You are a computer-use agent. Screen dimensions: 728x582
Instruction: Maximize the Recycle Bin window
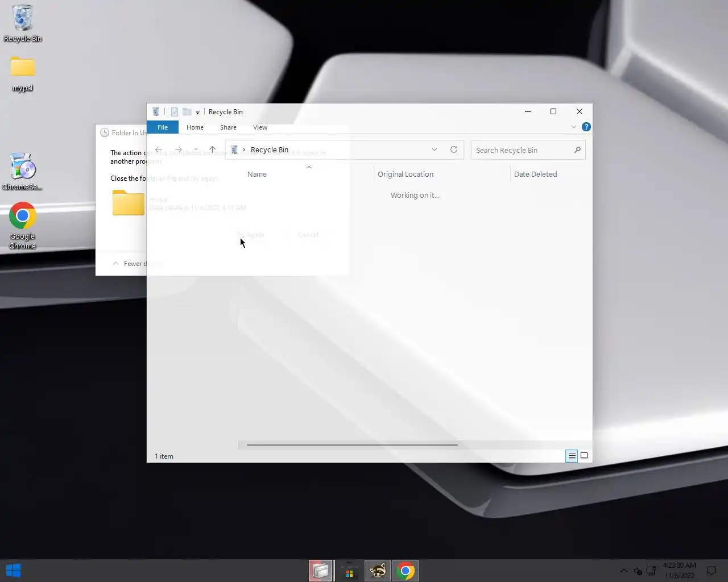[x=553, y=111]
